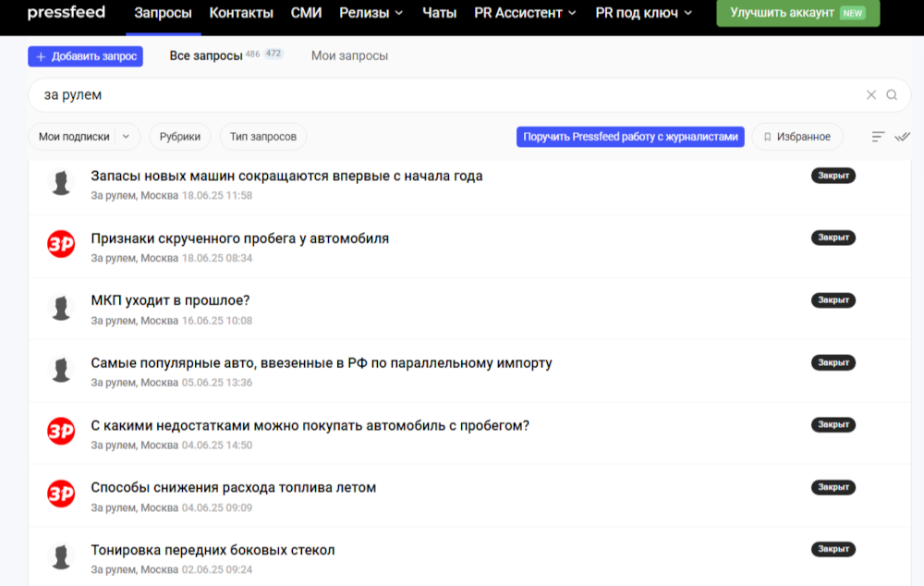The height and width of the screenshot is (586, 924).
Task: Click the avatar of 'Запасы новых машин' request
Action: 61,181
